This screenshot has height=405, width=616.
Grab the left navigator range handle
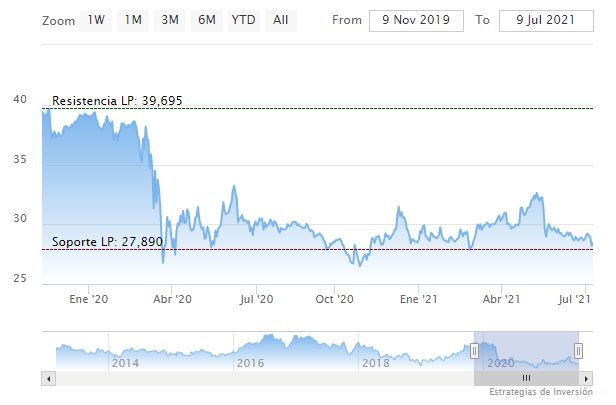474,351
